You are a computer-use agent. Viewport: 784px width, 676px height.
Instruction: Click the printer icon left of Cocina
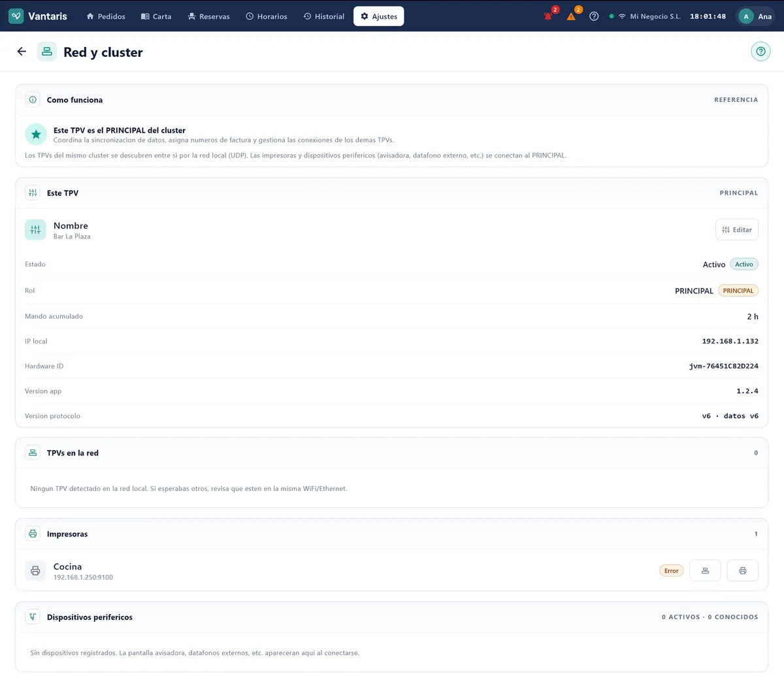pos(35,571)
